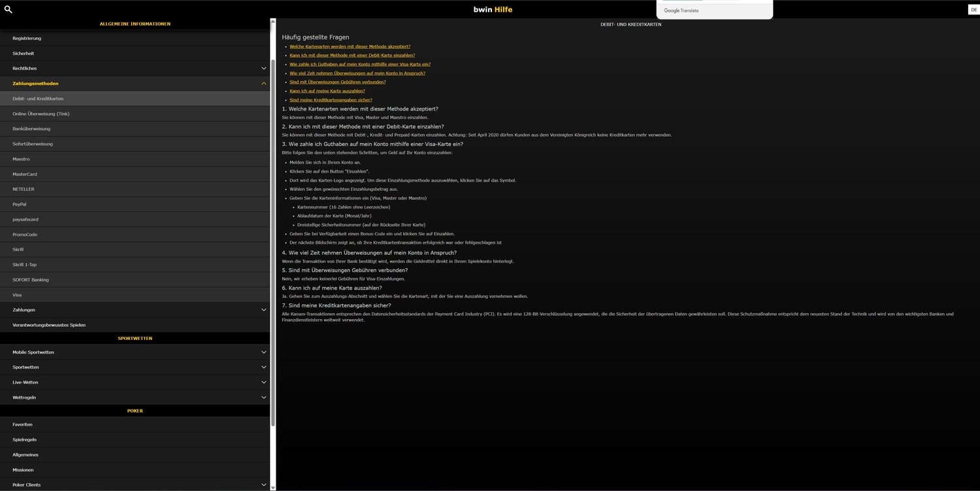
Task: Open Verantwortungsbewusstes Spielen page
Action: click(135, 325)
